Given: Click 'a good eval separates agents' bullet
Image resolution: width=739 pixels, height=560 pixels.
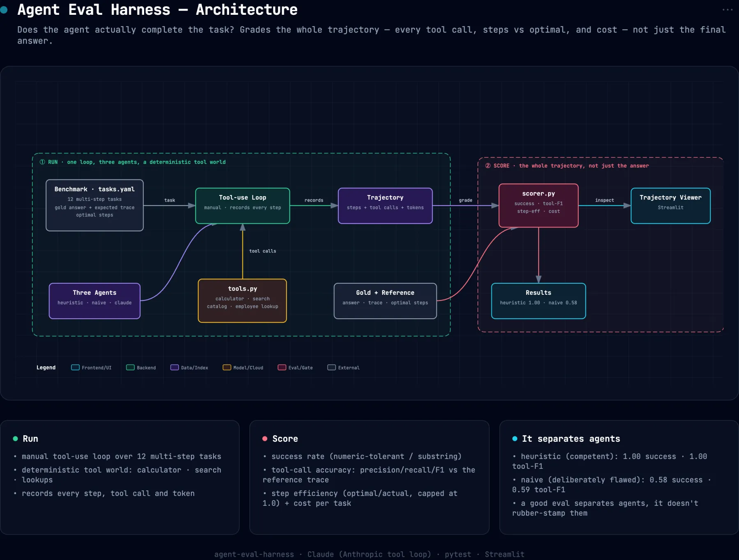Looking at the screenshot, I should tap(605, 508).
